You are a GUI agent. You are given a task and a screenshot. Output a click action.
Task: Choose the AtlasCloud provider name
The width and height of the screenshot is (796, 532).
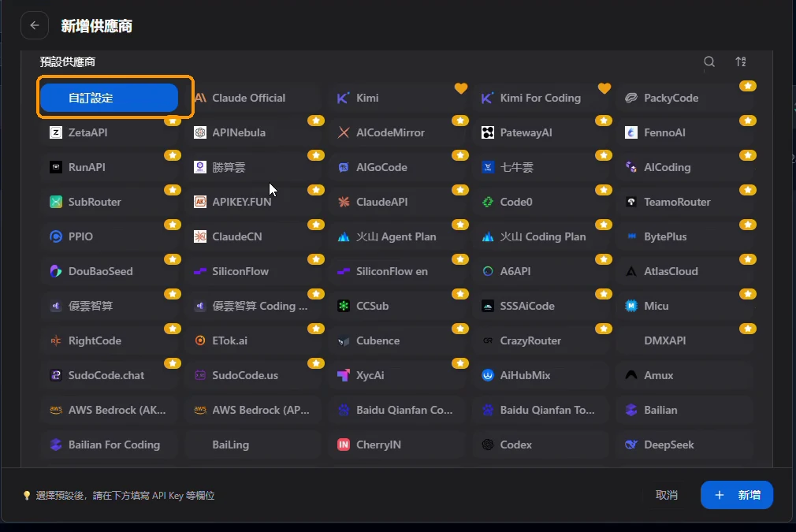(x=671, y=271)
